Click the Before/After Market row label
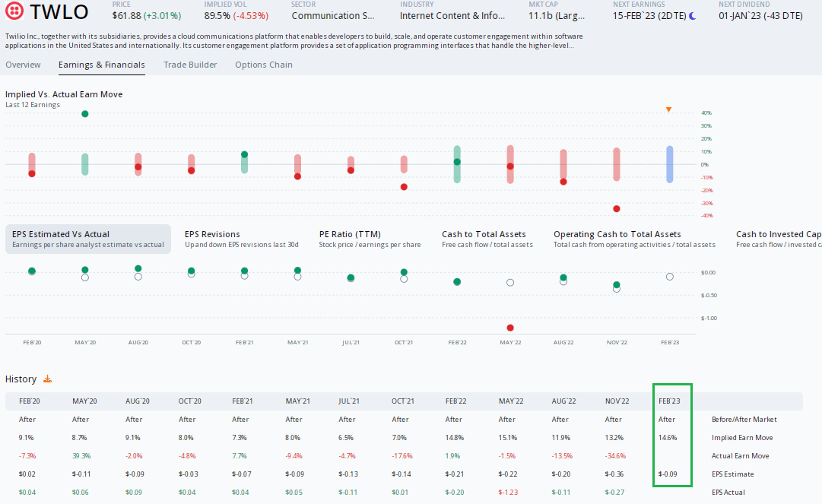The height and width of the screenshot is (504, 822). (x=744, y=419)
